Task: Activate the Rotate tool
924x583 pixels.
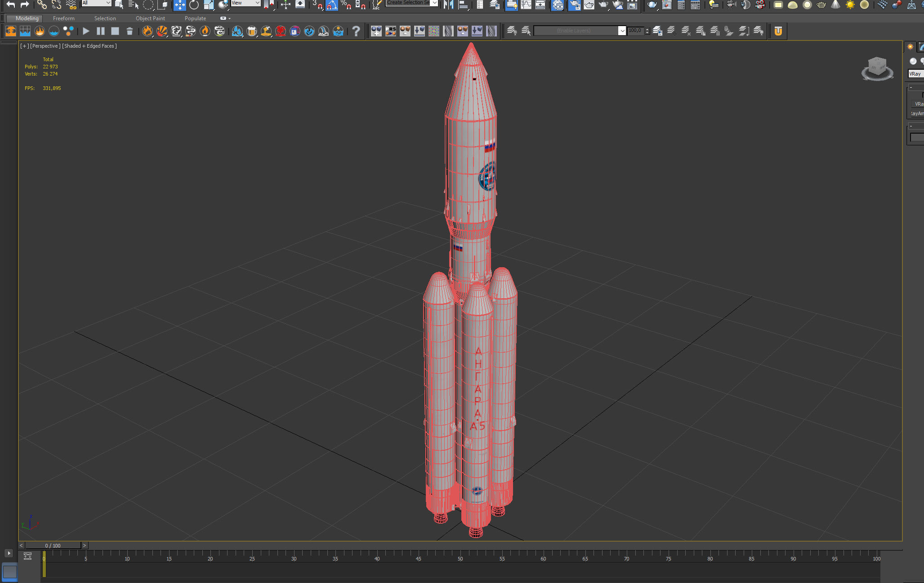Action: (194, 5)
